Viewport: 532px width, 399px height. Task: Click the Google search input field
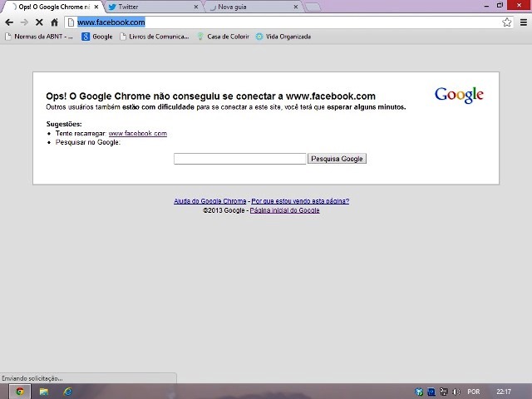(x=240, y=159)
